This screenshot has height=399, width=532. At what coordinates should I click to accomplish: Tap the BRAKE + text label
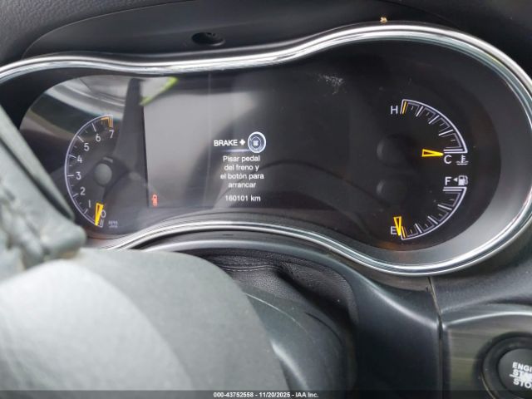tap(229, 143)
